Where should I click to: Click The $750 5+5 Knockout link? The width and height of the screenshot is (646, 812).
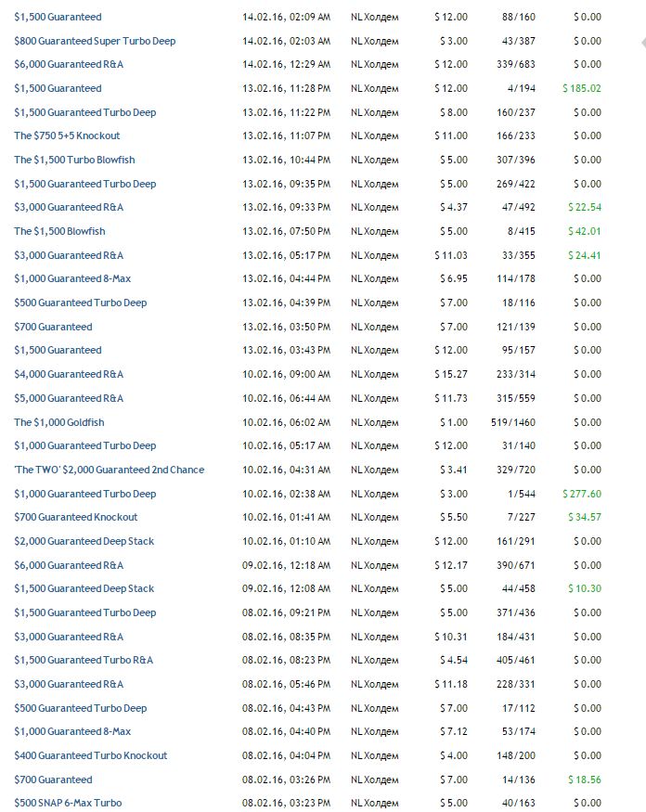67,135
